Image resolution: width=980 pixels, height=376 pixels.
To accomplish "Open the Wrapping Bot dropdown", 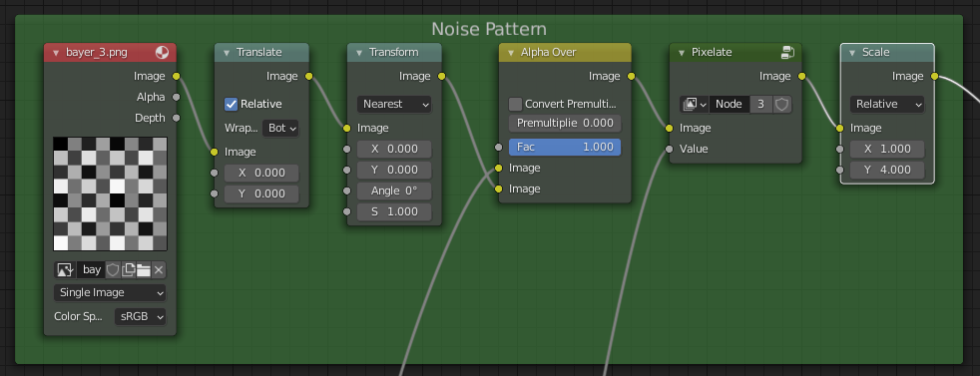I will 280,128.
